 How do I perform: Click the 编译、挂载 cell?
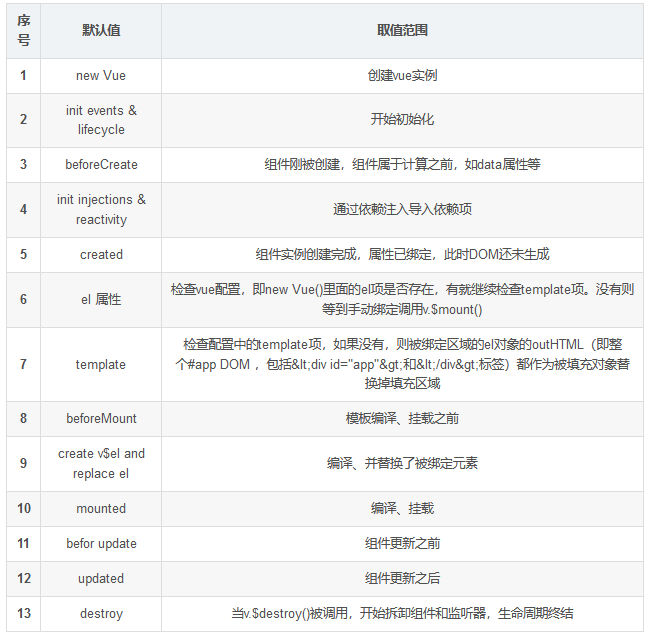coord(402,509)
